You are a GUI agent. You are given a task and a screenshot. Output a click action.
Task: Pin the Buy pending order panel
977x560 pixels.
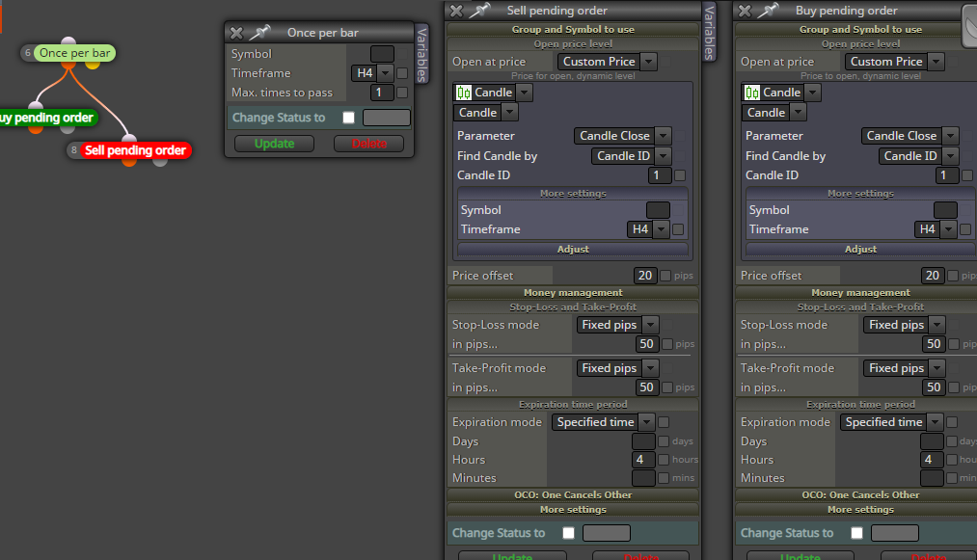769,10
